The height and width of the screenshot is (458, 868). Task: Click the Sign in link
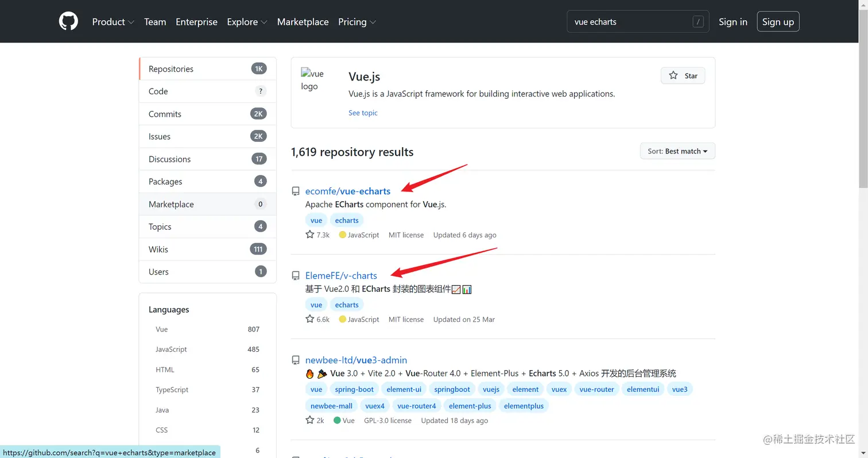pos(733,22)
